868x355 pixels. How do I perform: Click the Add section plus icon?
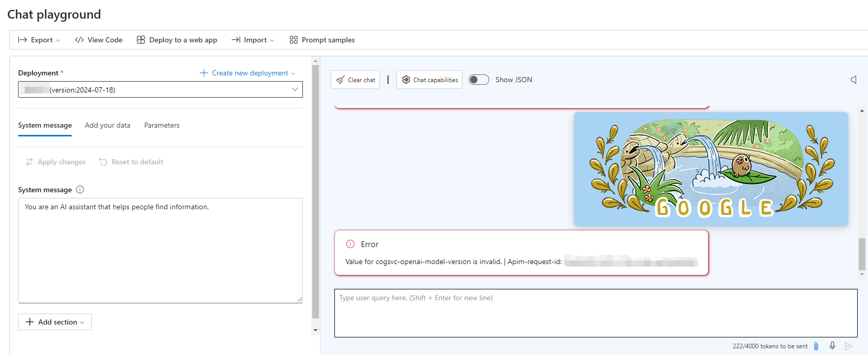coord(30,322)
